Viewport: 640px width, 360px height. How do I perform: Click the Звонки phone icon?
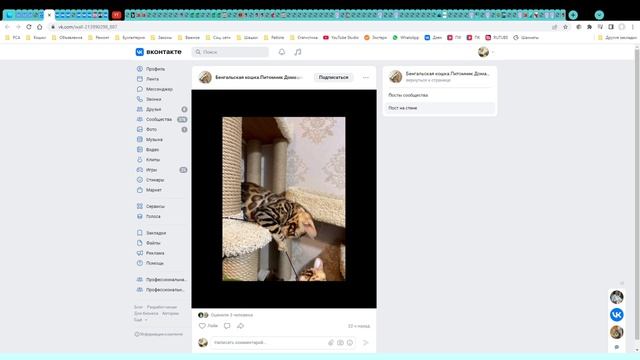(140, 99)
